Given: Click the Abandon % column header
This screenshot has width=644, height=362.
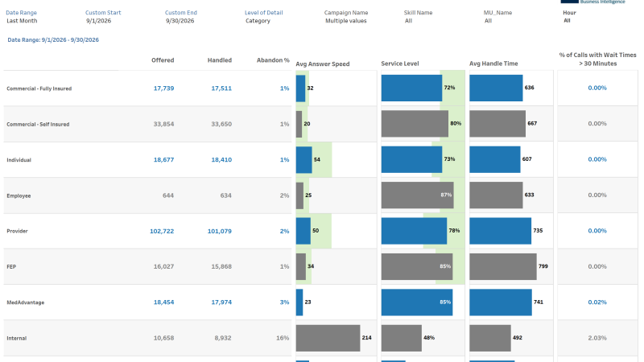Looking at the screenshot, I should tap(273, 60).
